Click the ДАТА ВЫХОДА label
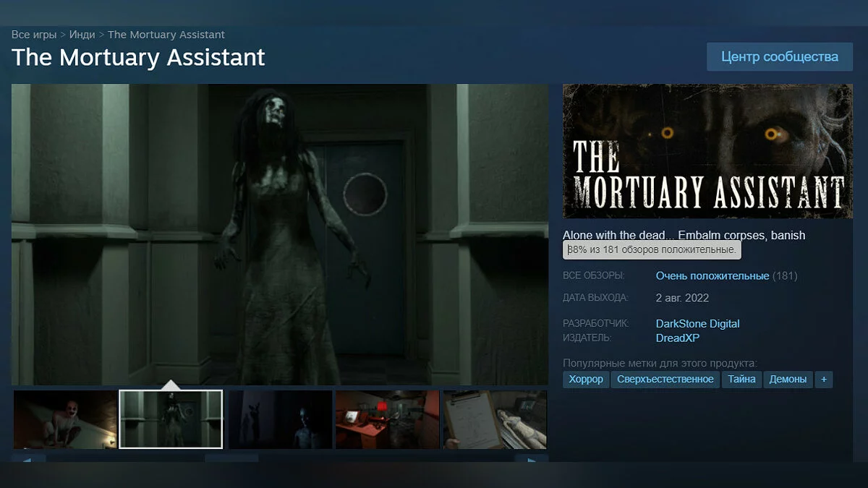The height and width of the screenshot is (488, 868). (595, 298)
